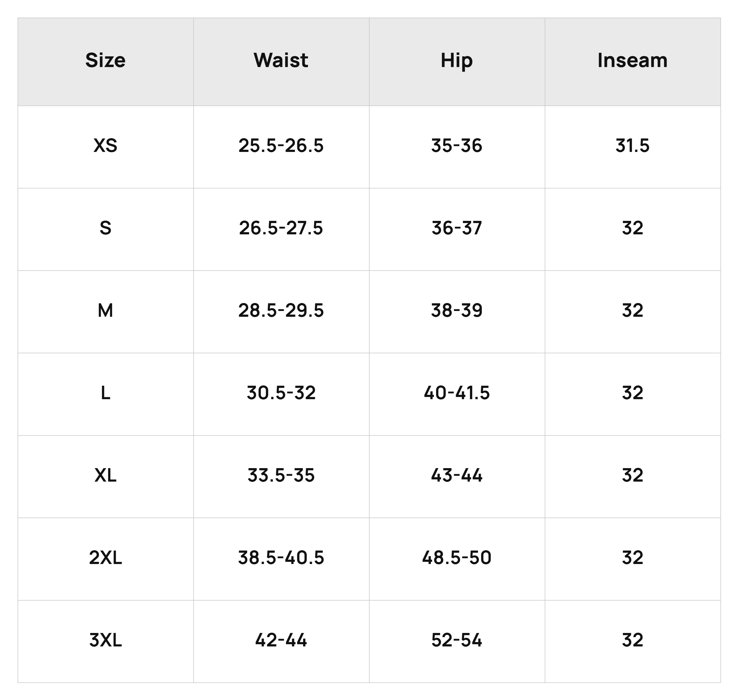Click the 33.5-35 waist value
Viewport: 738px width, 700px height.
[281, 475]
